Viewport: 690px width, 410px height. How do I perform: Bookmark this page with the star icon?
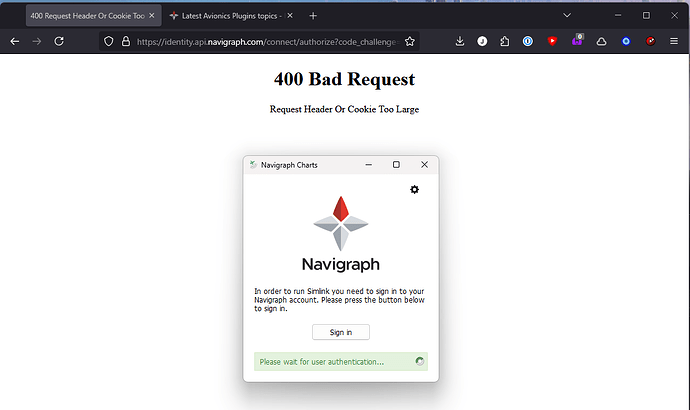point(410,41)
